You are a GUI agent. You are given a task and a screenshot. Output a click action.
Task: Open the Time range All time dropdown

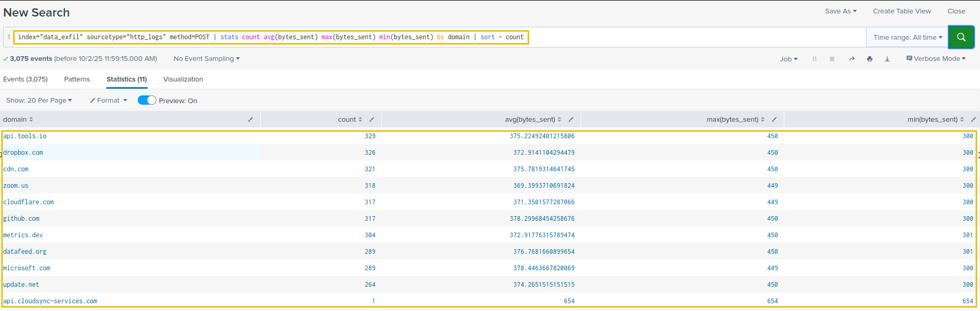pyautogui.click(x=907, y=37)
